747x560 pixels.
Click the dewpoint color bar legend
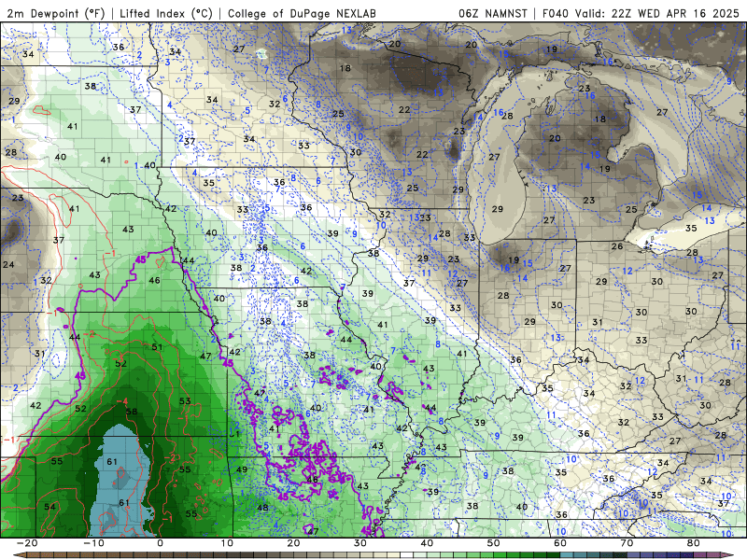(x=373, y=555)
